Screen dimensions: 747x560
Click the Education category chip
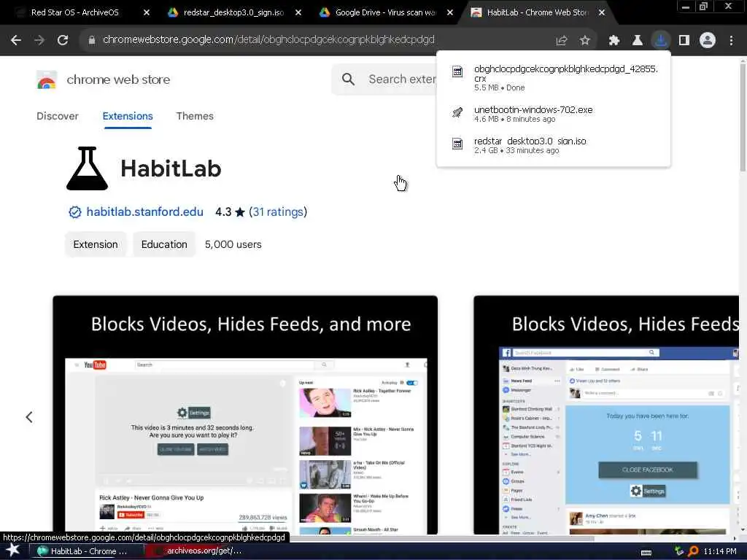[x=164, y=244]
